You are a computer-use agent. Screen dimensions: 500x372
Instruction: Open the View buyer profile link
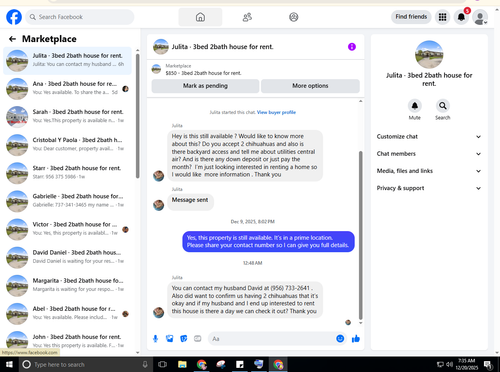[x=276, y=112]
